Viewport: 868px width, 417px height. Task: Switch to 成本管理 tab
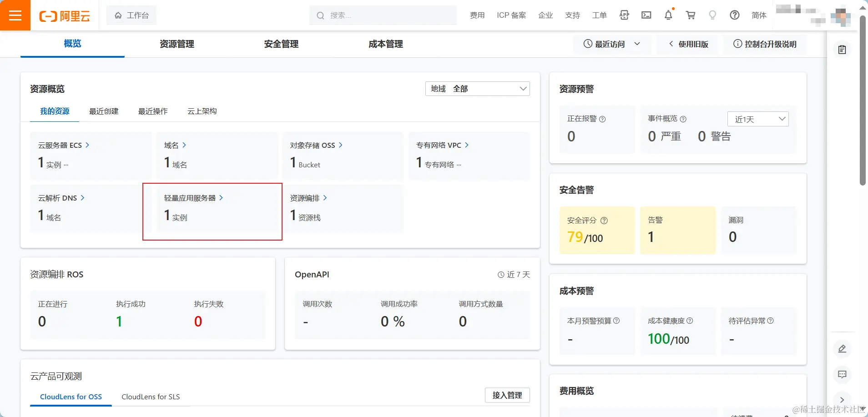coord(385,44)
